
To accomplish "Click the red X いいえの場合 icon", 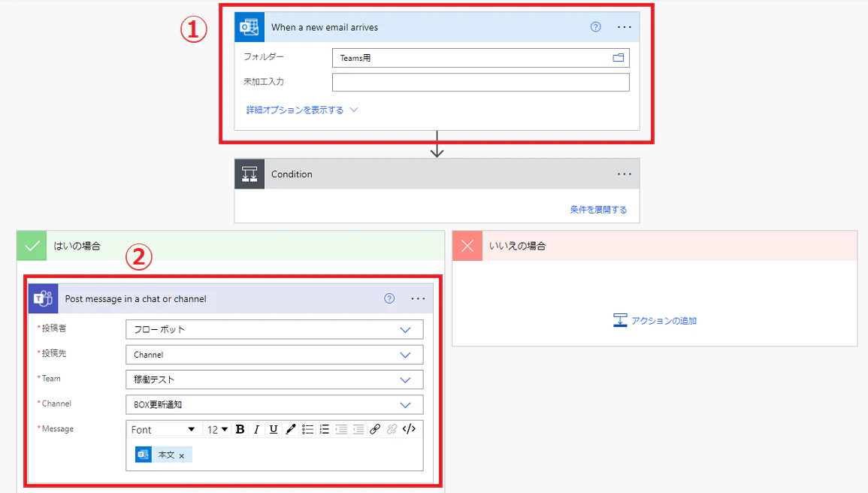I will click(x=467, y=246).
